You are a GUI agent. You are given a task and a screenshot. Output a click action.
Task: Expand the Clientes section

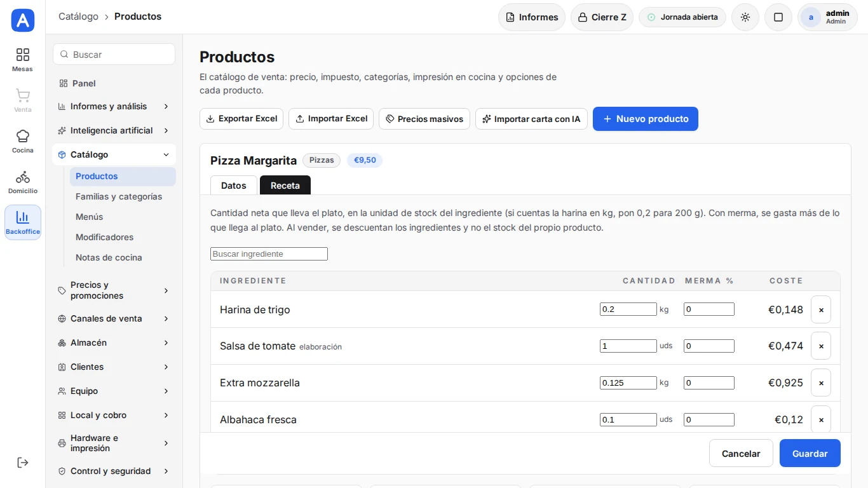click(114, 367)
